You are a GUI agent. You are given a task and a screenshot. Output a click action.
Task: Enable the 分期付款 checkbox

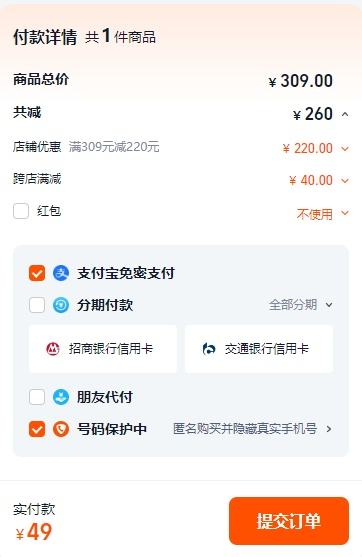[x=37, y=305]
